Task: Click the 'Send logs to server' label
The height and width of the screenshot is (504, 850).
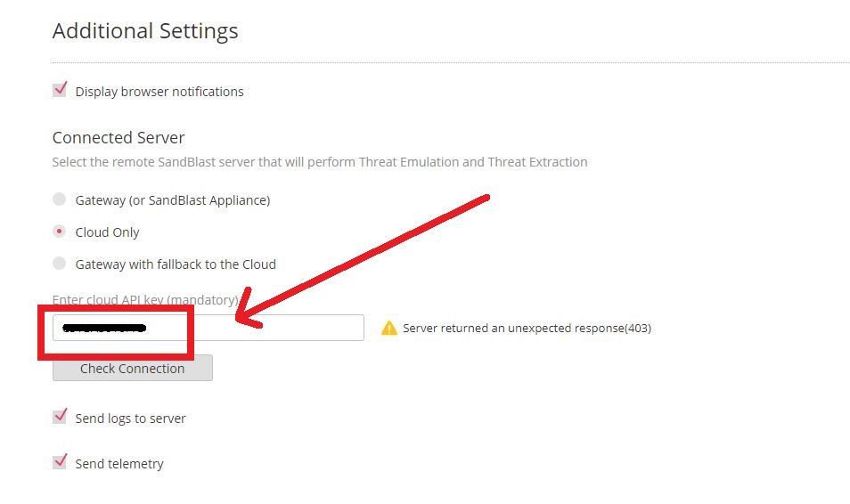Action: (131, 419)
